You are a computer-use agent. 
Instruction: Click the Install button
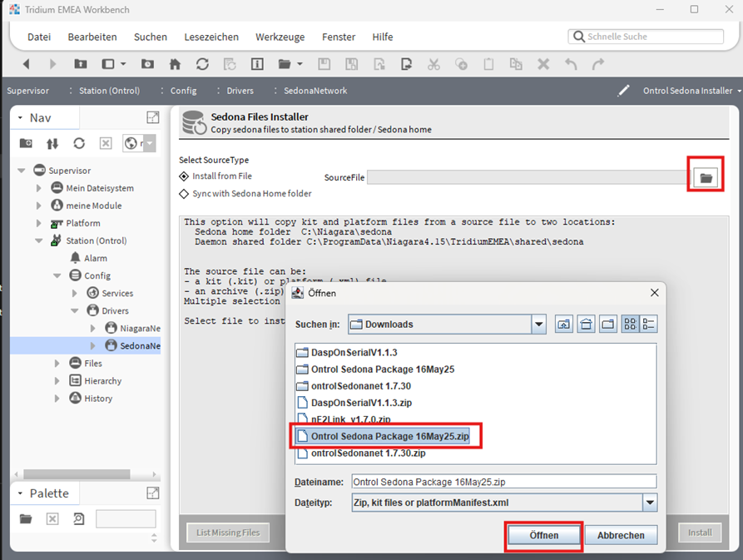[700, 533]
